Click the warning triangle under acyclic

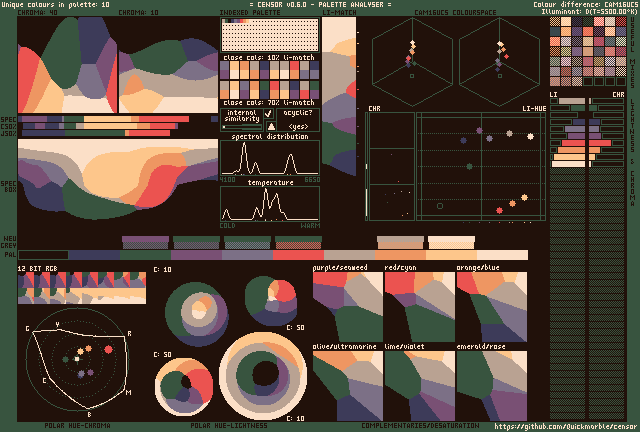click(x=270, y=127)
